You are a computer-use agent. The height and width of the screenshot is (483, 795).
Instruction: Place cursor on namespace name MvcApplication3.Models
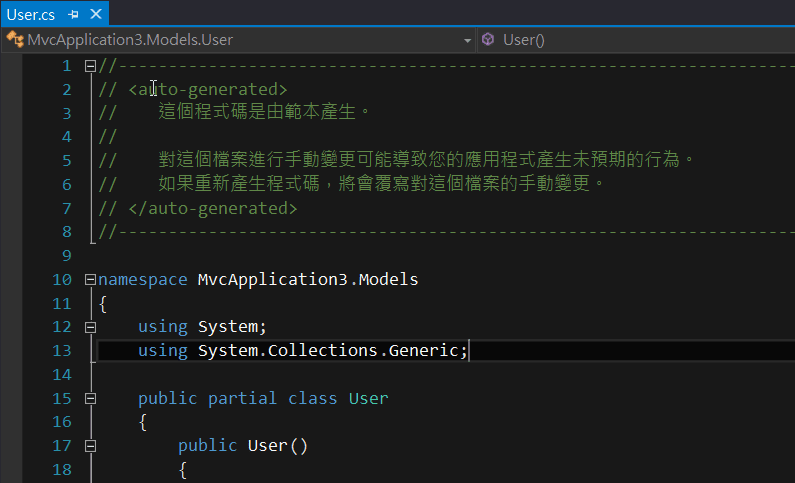(x=307, y=279)
